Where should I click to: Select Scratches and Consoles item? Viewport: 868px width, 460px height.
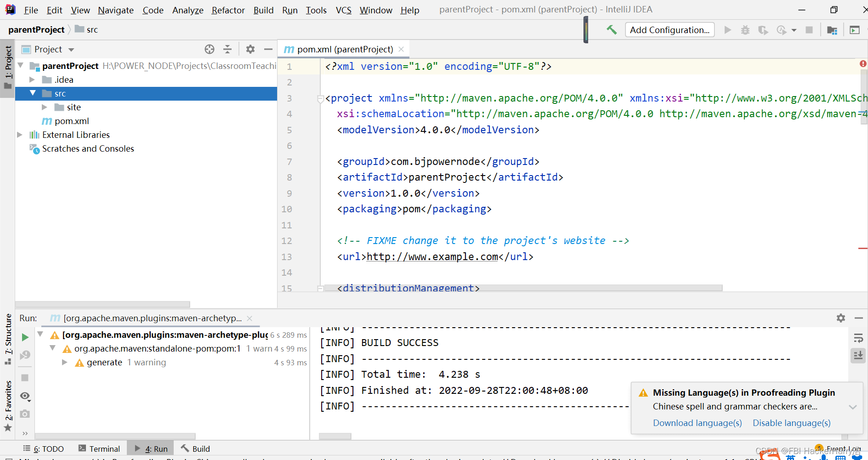pyautogui.click(x=88, y=148)
